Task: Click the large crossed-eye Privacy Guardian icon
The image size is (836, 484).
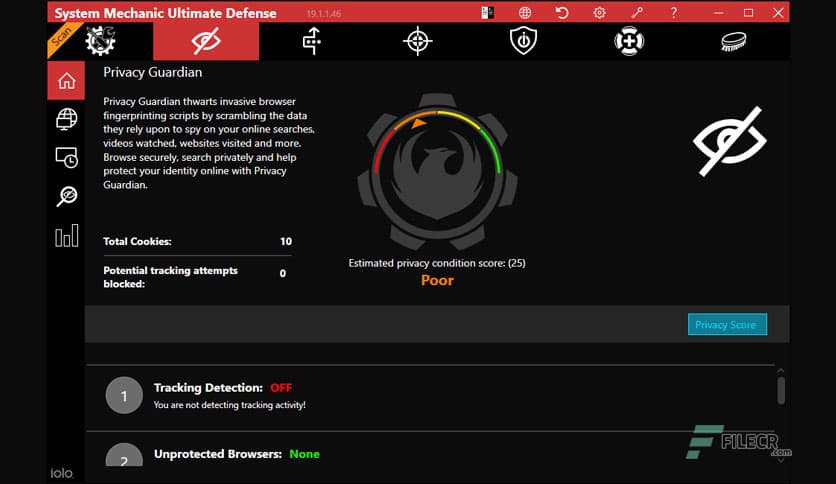Action: [729, 141]
